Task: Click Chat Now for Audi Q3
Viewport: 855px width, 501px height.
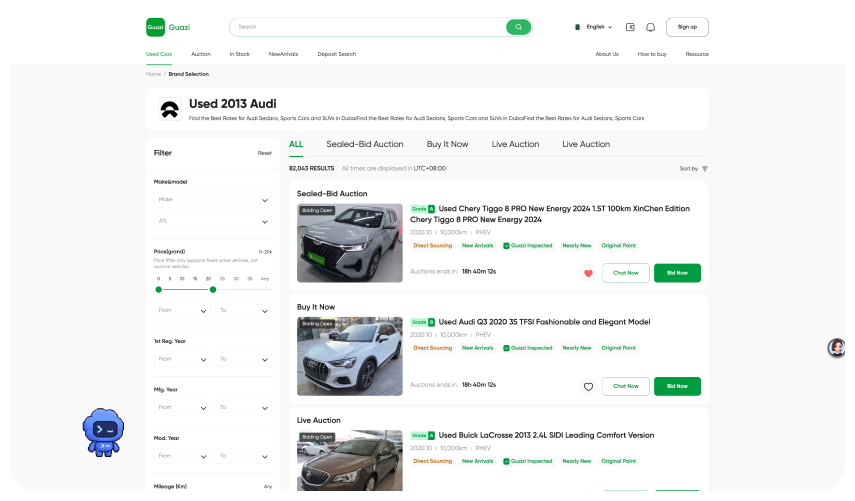Action: point(625,387)
